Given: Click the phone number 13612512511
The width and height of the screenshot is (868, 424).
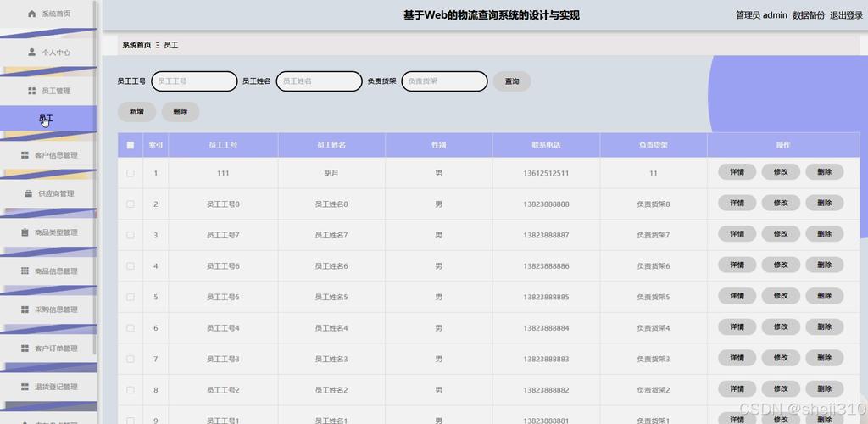Looking at the screenshot, I should 546,173.
